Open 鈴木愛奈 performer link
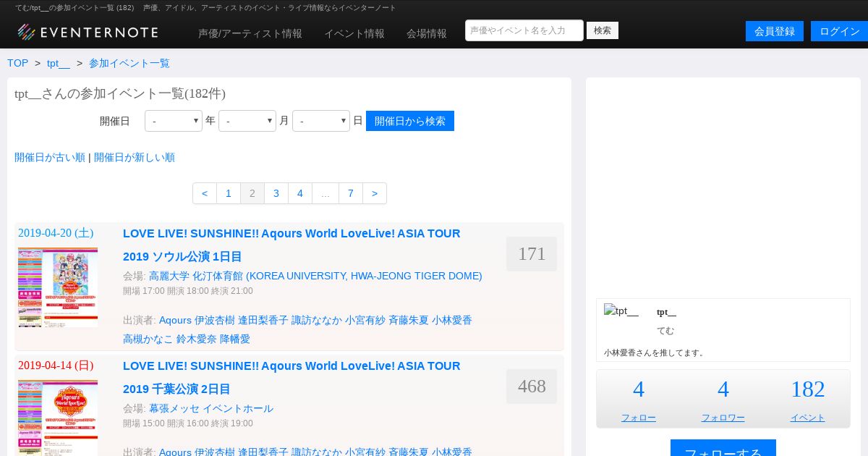 click(197, 339)
